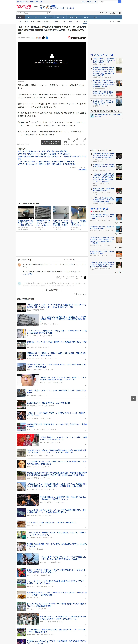138x644 pixels.
Task: Click the 新しい視点 exclamation reaction
Action: (83, 142)
